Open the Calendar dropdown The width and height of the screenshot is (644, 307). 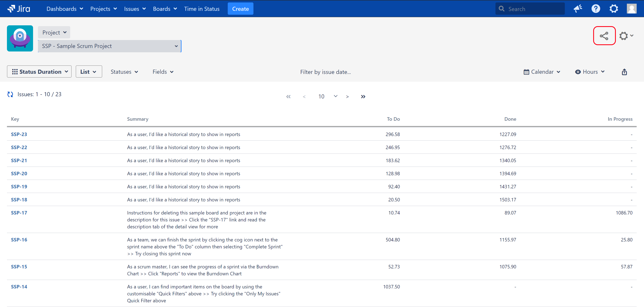(542, 72)
